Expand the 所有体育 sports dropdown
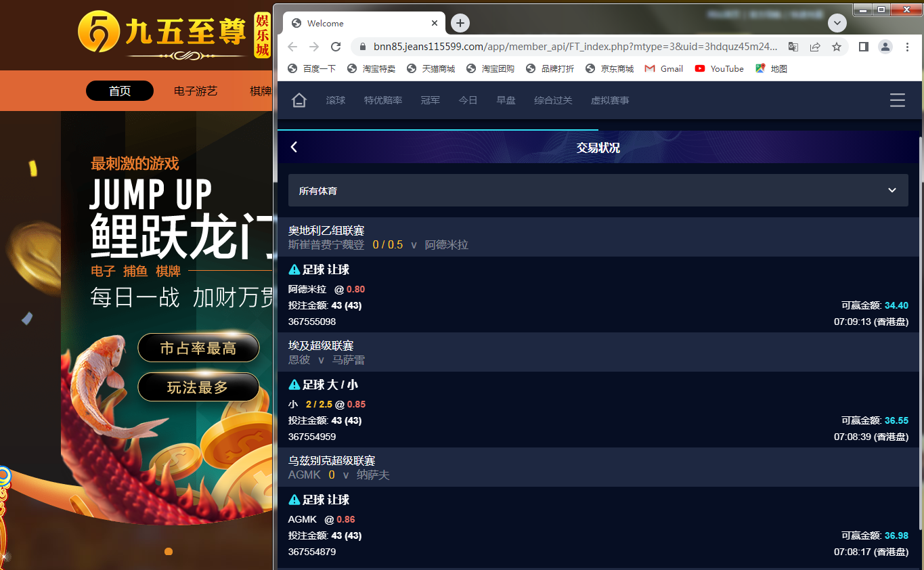924x570 pixels. coord(598,190)
